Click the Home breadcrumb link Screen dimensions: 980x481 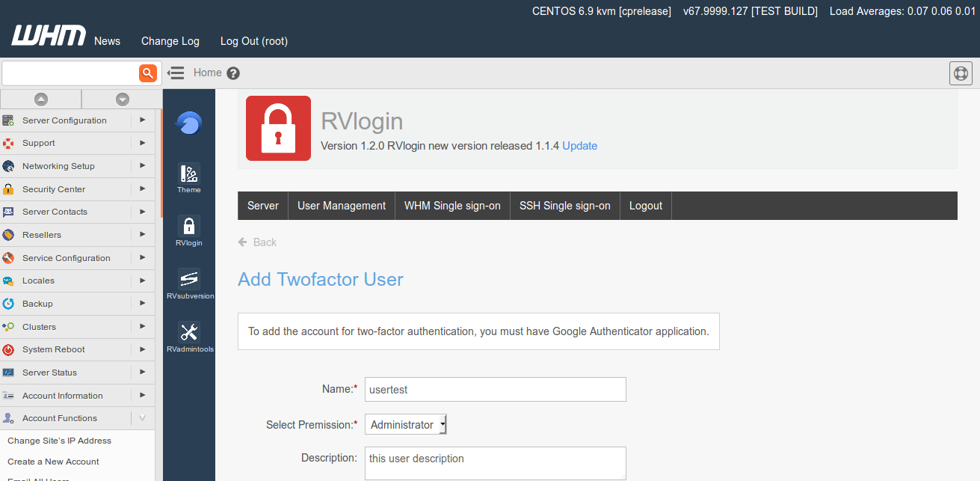208,73
